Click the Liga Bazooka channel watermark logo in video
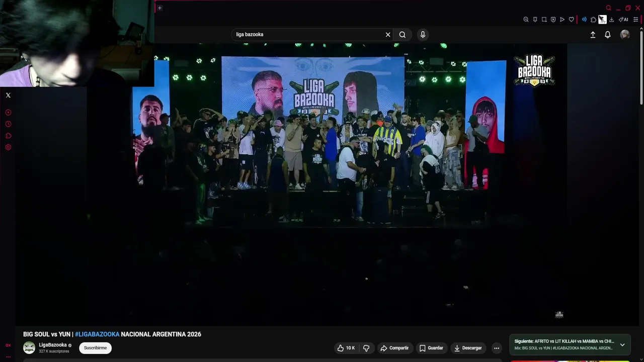Image resolution: width=644 pixels, height=362 pixels. pyautogui.click(x=534, y=70)
